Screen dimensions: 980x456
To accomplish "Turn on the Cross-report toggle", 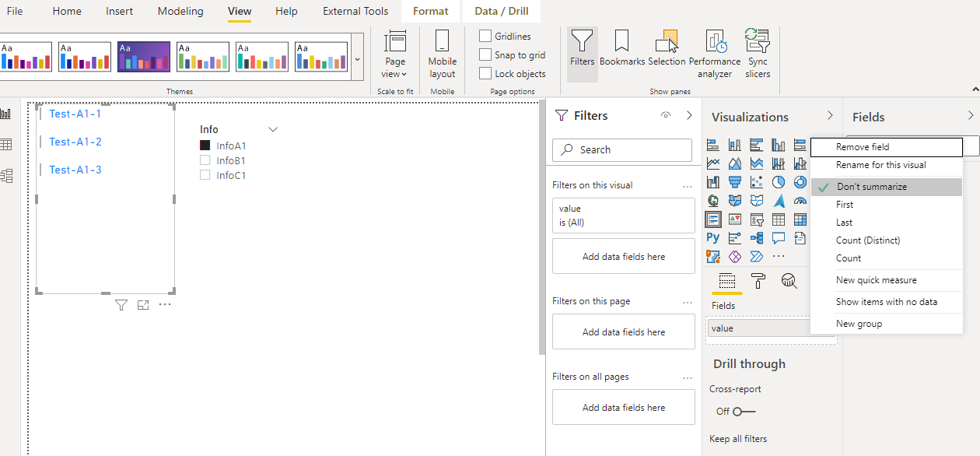I will (744, 412).
